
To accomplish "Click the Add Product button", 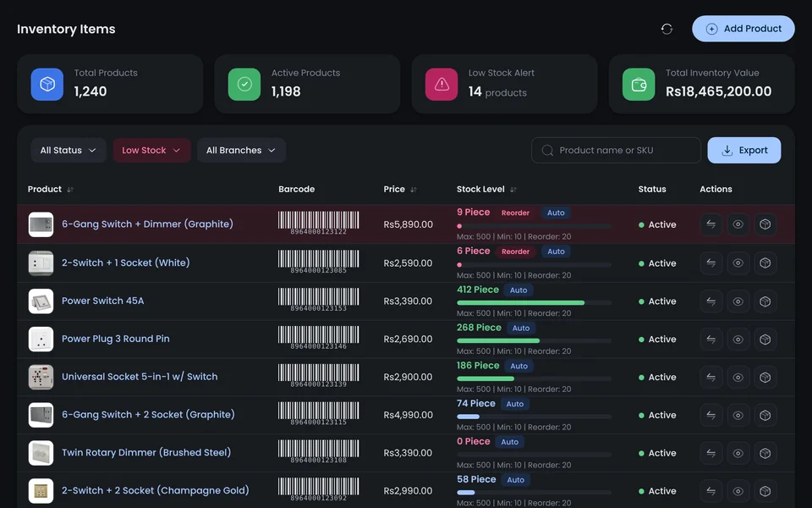I will [x=743, y=29].
